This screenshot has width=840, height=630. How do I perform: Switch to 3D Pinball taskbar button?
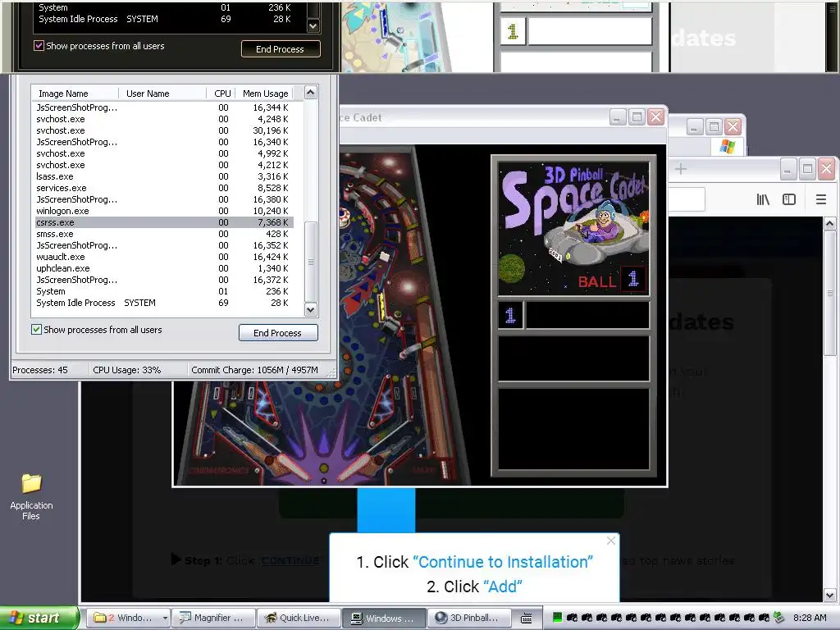click(x=470, y=618)
